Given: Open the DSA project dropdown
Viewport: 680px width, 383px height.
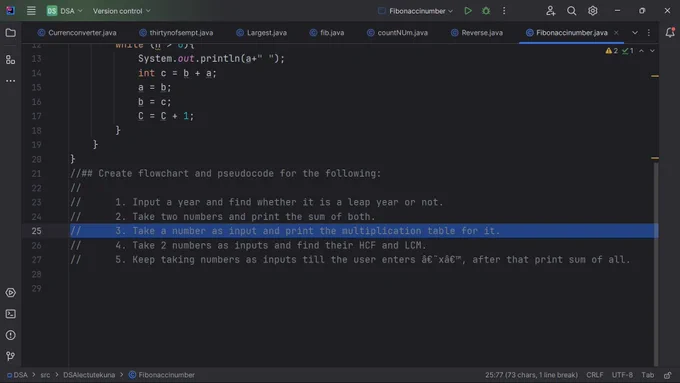Looking at the screenshot, I should [x=65, y=11].
